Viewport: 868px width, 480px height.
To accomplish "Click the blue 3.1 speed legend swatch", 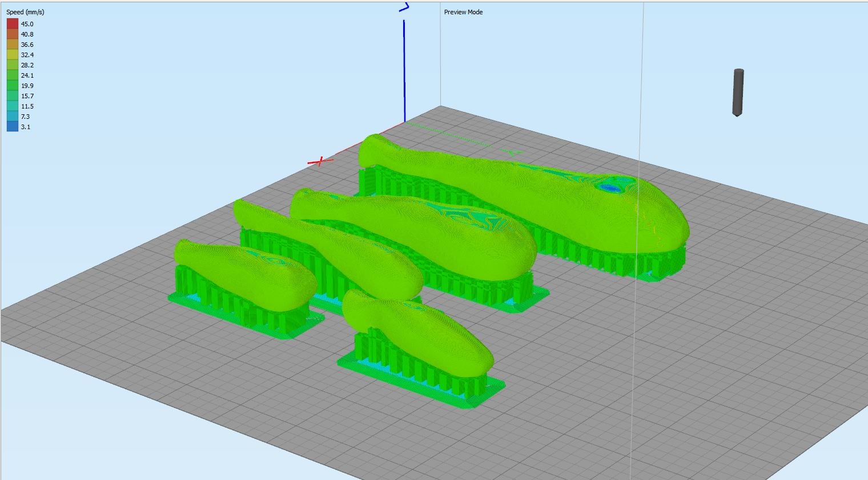I will [13, 127].
